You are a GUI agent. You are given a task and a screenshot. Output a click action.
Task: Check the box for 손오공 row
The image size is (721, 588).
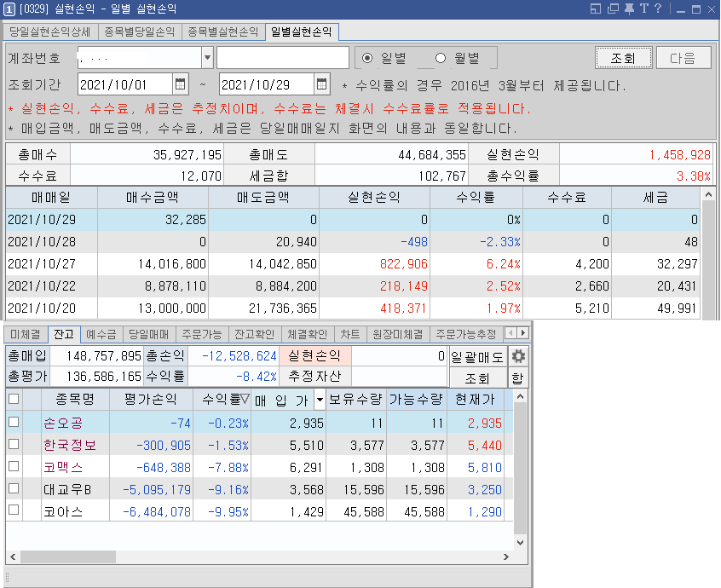pyautogui.click(x=14, y=422)
